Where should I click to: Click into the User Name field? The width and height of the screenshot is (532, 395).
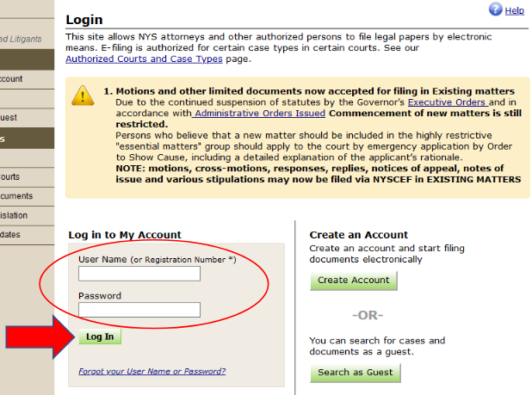139,274
